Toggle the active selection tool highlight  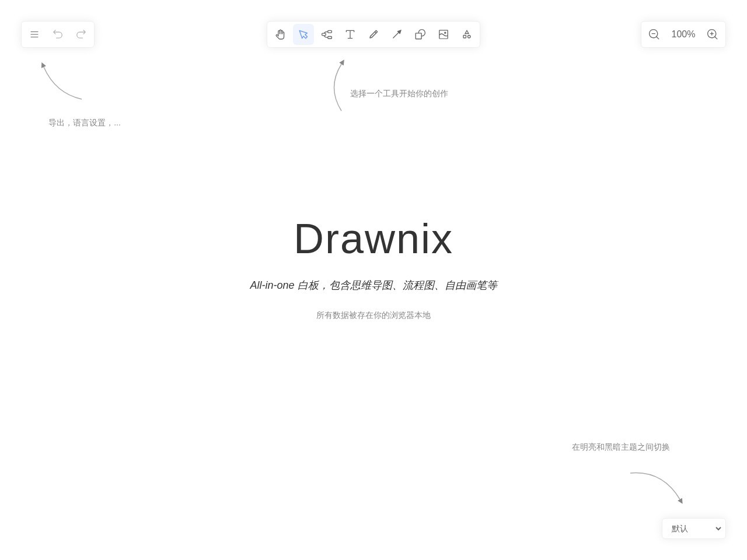(303, 34)
